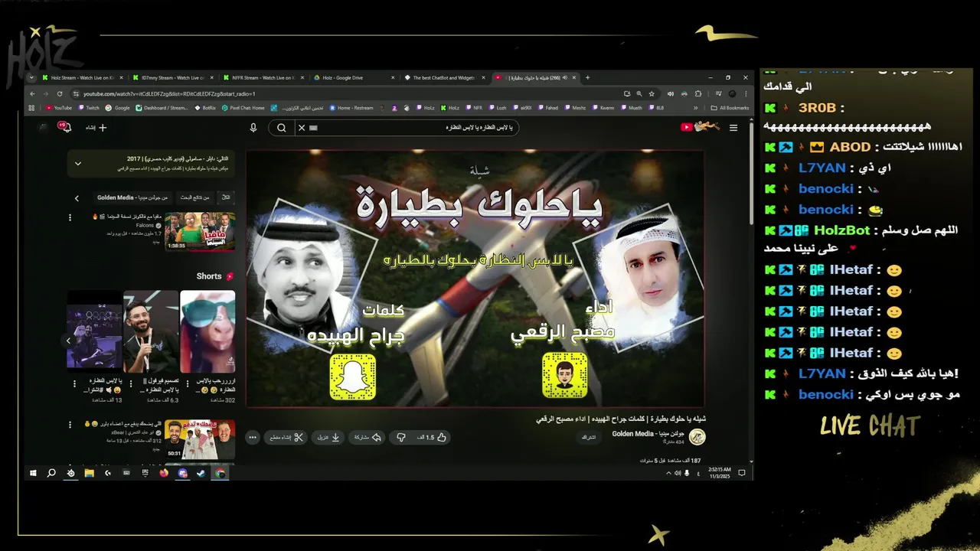
Task: Reload the current page
Action: [59, 93]
